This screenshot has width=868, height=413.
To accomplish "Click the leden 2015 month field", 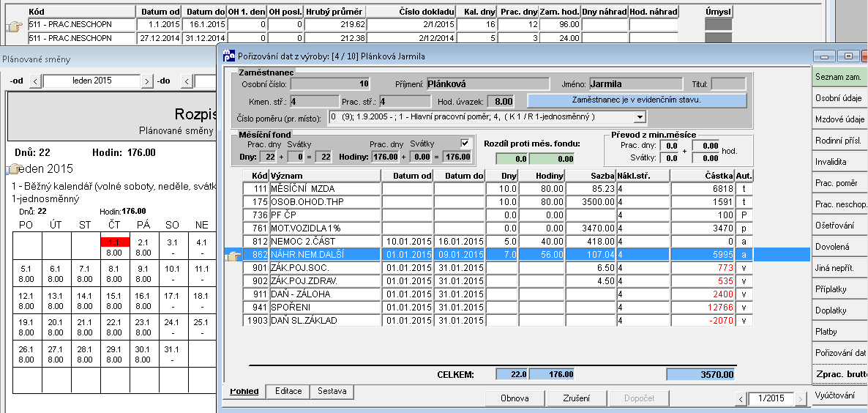I will coord(91,81).
